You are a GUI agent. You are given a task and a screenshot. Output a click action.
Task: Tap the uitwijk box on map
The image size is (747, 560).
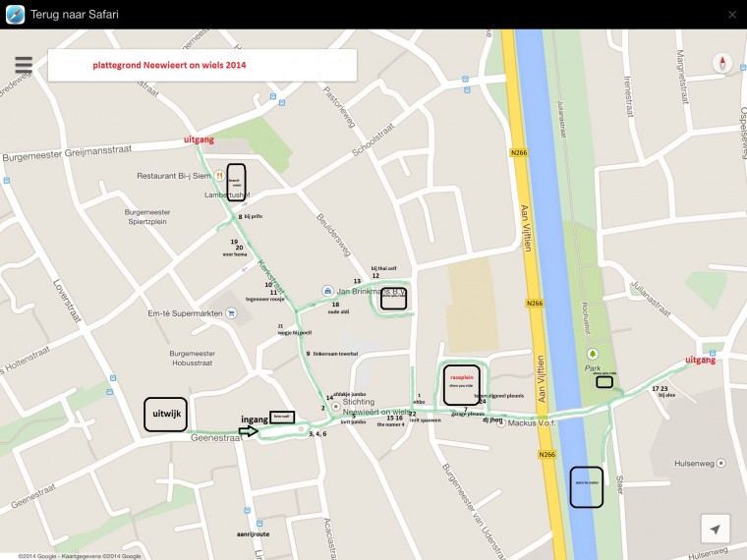pyautogui.click(x=164, y=415)
